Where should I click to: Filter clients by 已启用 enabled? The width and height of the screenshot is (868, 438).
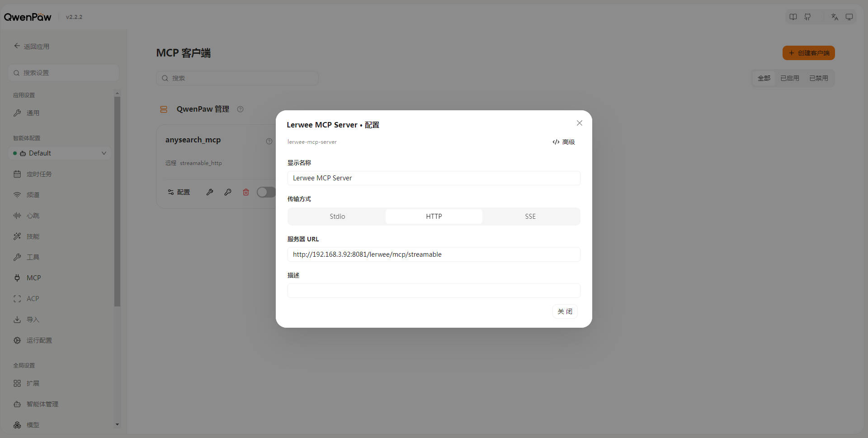coord(790,78)
